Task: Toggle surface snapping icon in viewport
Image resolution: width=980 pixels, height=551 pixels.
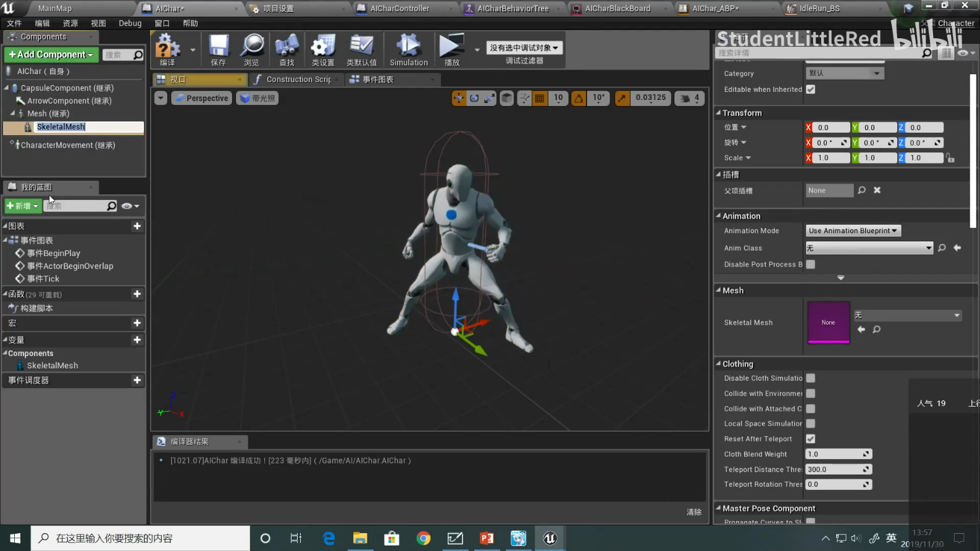Action: coord(524,98)
